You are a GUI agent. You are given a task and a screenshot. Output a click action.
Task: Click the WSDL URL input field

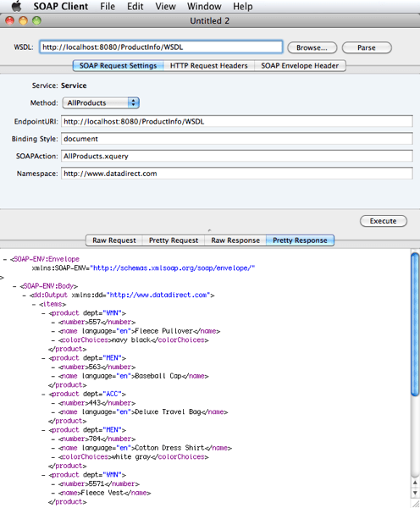(x=161, y=47)
